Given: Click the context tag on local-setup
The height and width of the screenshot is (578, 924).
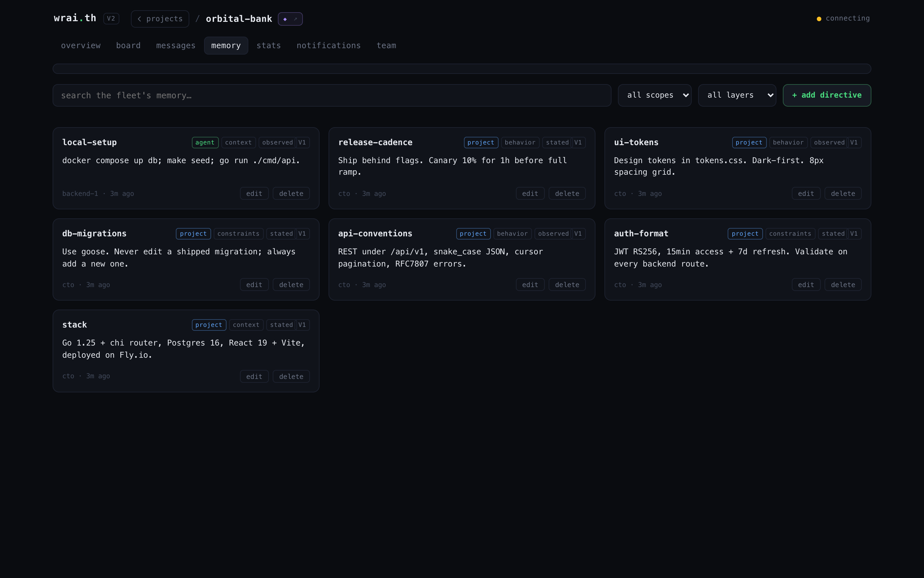Looking at the screenshot, I should (x=239, y=143).
